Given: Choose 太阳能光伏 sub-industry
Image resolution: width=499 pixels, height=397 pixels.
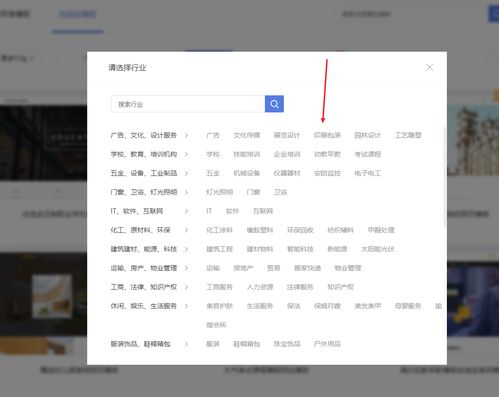Looking at the screenshot, I should pyautogui.click(x=378, y=249).
